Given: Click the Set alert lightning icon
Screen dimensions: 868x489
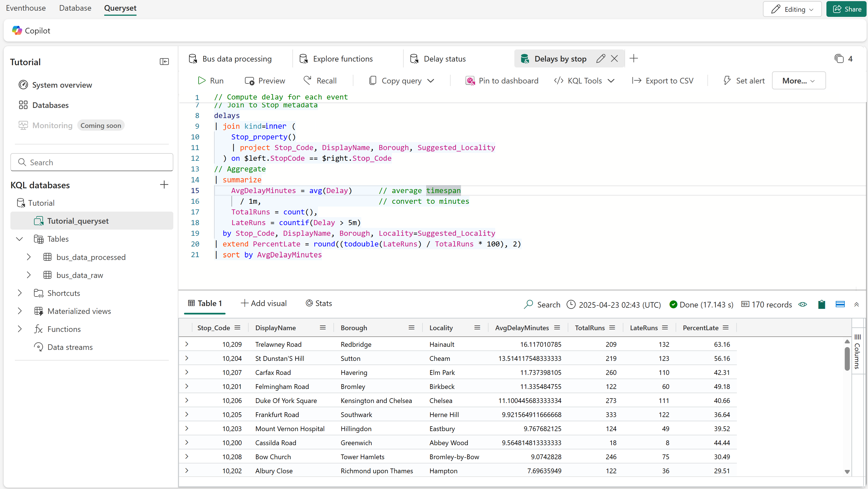Looking at the screenshot, I should (727, 81).
